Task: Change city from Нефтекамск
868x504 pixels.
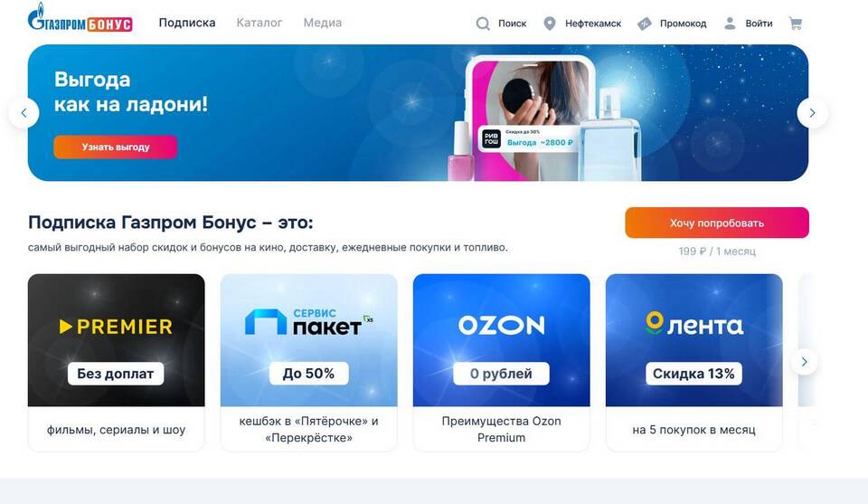Action: pyautogui.click(x=593, y=24)
